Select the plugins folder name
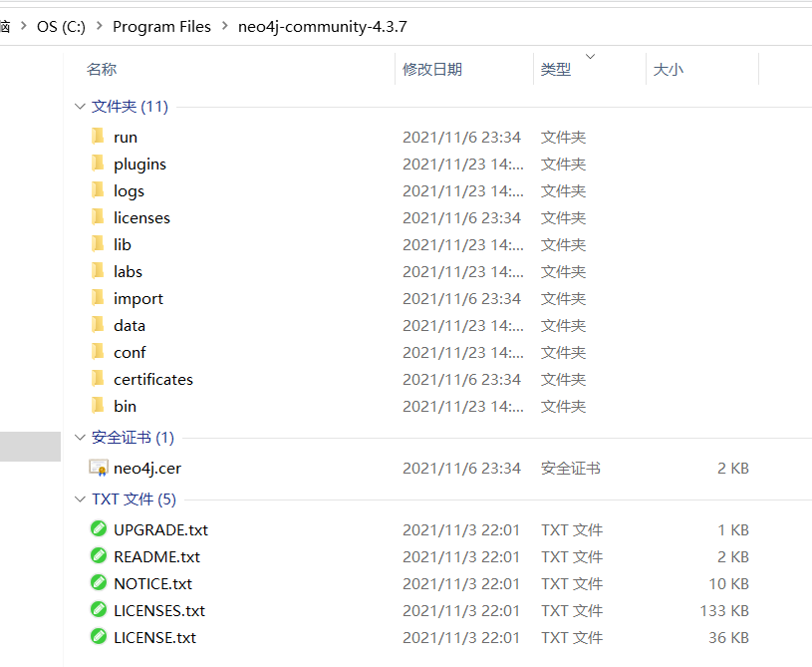Image resolution: width=812 pixels, height=667 pixels. coord(139,165)
